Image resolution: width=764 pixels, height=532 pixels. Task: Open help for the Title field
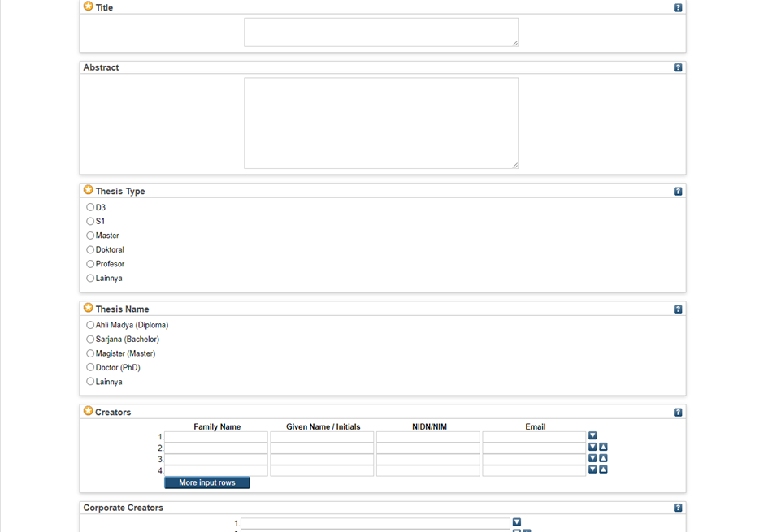678,7
